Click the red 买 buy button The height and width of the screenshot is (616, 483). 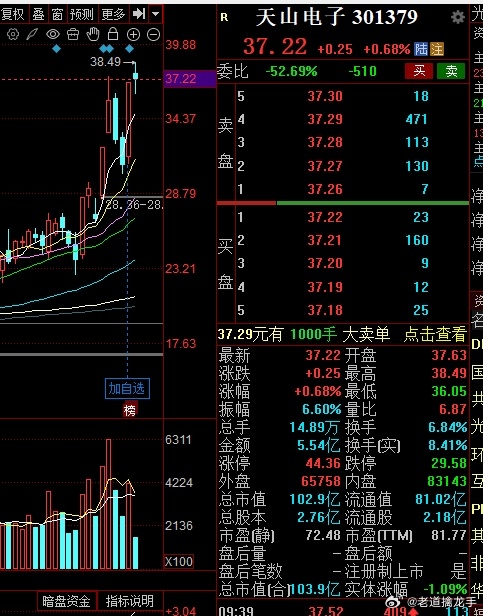[x=419, y=71]
